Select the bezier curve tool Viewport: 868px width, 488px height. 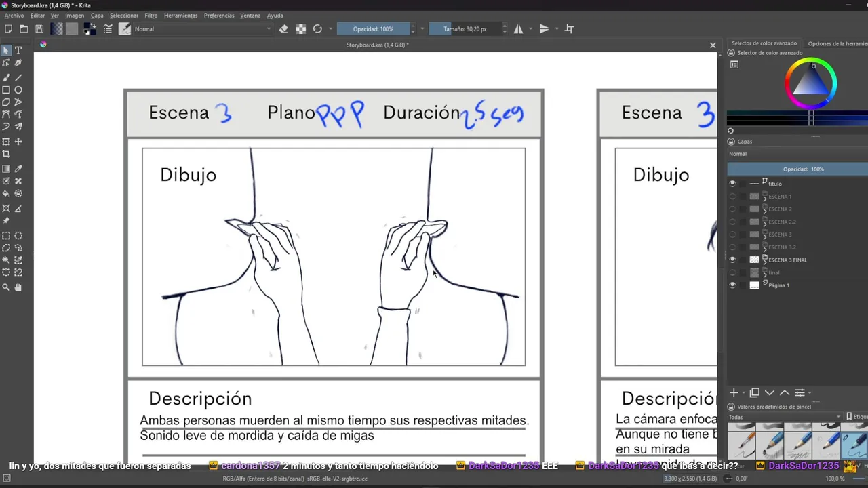point(6,115)
